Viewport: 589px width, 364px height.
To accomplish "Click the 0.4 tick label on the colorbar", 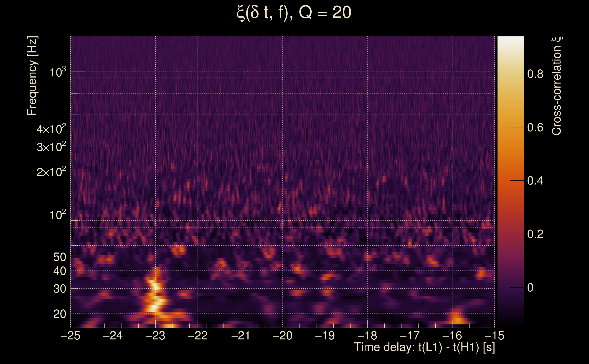I will click(x=535, y=181).
